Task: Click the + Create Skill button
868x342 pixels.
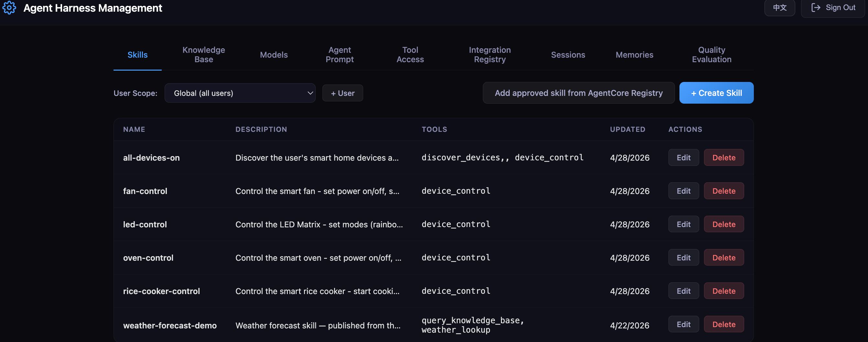Action: 716,93
